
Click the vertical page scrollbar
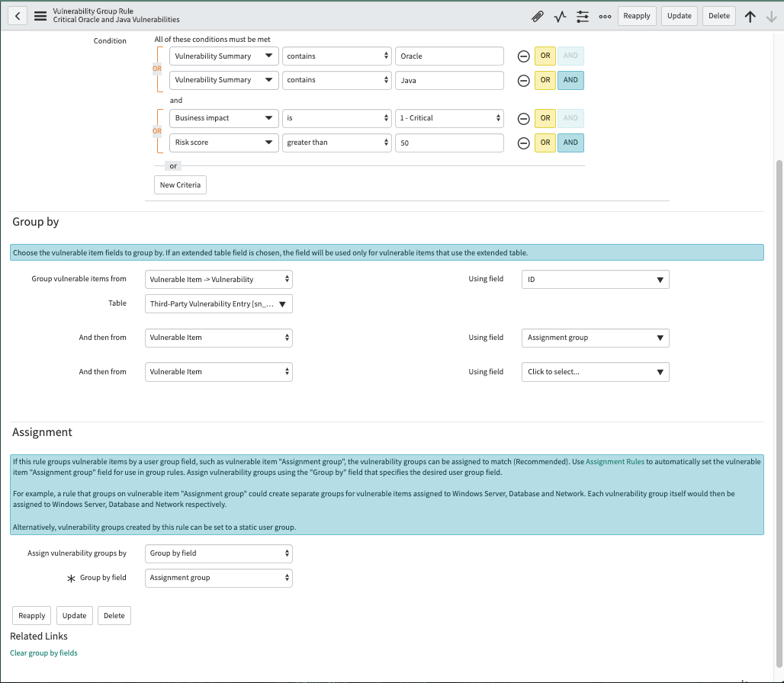[779, 412]
